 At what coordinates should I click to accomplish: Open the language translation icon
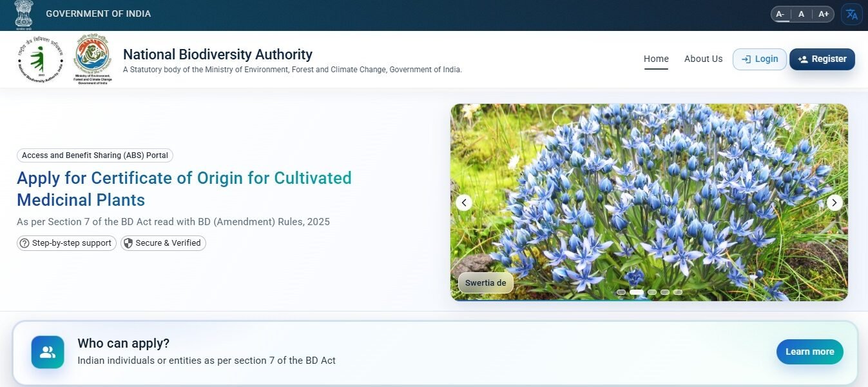(x=851, y=14)
